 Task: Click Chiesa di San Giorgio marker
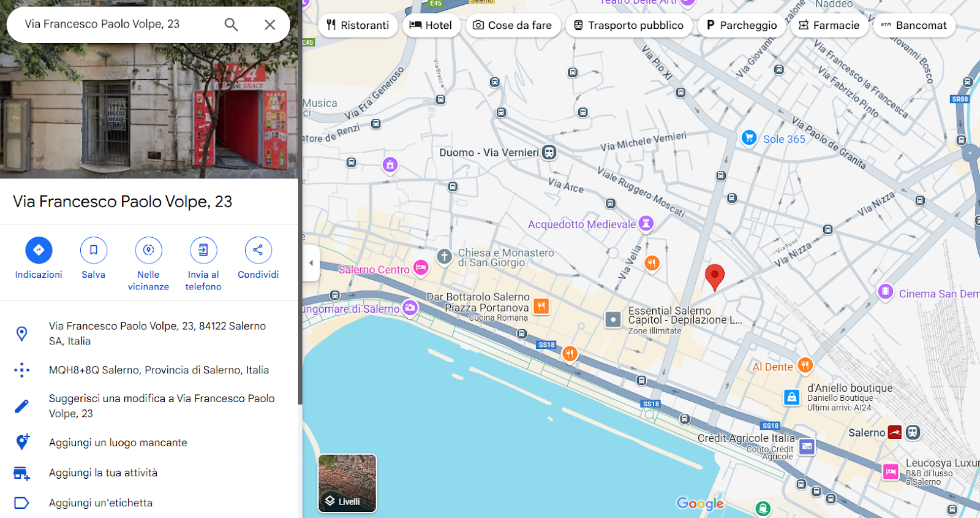(x=445, y=256)
